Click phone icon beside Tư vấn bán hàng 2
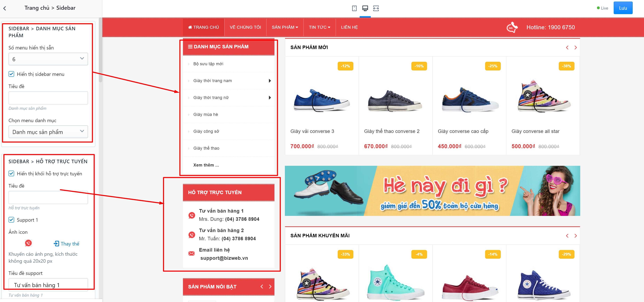The width and height of the screenshot is (644, 302). point(192,235)
